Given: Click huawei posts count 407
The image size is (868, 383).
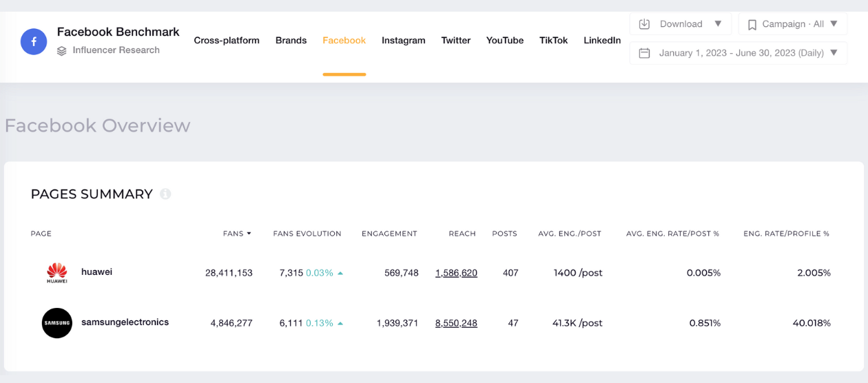Looking at the screenshot, I should (x=510, y=273).
